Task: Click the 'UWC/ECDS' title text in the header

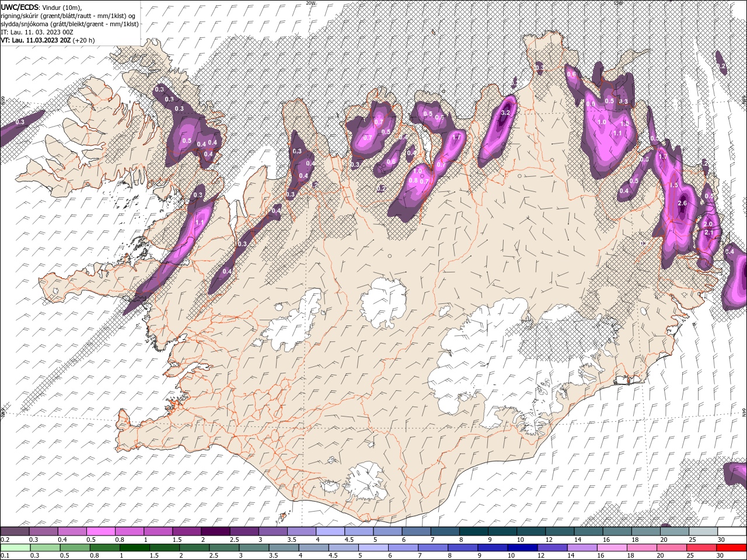Action: pyautogui.click(x=20, y=7)
